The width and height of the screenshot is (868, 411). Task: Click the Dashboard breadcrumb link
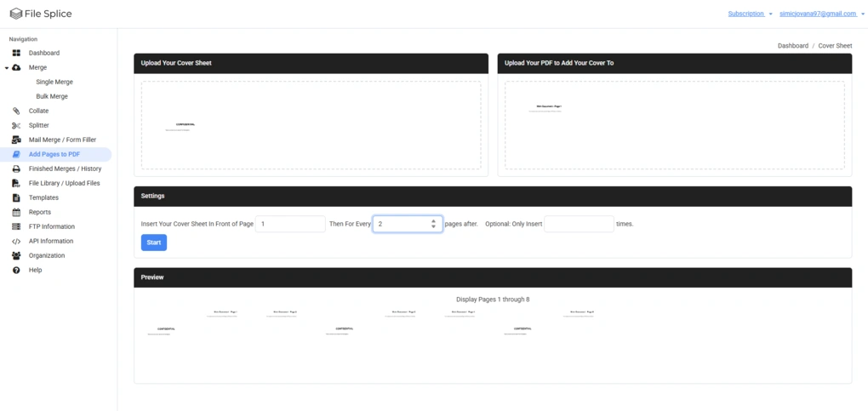[x=793, y=46]
